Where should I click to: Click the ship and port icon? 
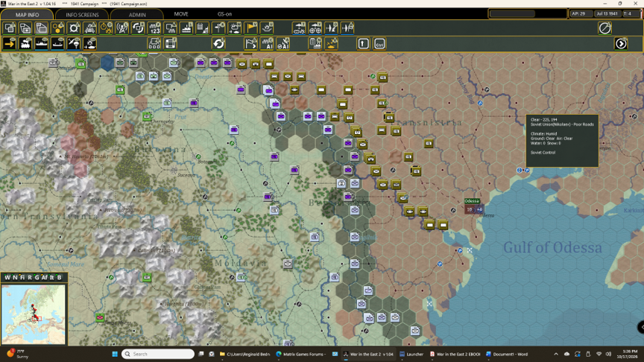pyautogui.click(x=186, y=28)
